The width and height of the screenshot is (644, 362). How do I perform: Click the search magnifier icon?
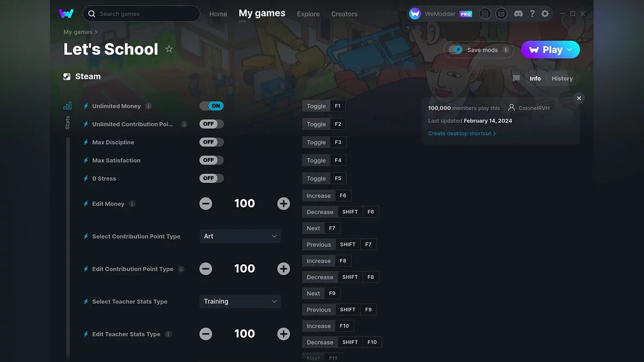coord(92,14)
